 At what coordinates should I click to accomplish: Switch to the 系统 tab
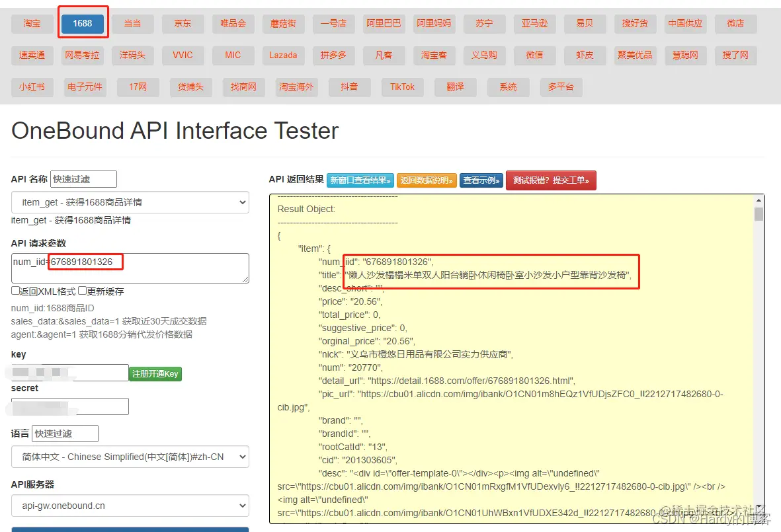508,87
